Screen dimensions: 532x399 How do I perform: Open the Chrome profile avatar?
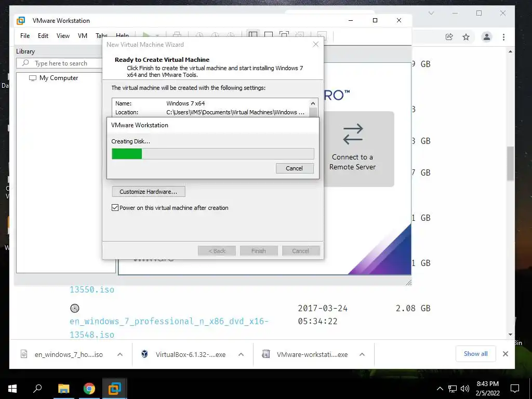(486, 37)
